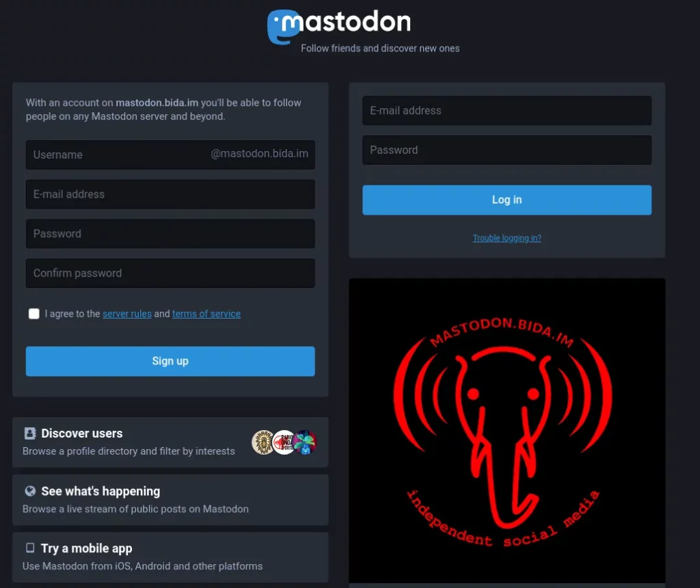
Task: Click the mastodon.bida.im red elephant banner image
Action: pyautogui.click(x=507, y=430)
